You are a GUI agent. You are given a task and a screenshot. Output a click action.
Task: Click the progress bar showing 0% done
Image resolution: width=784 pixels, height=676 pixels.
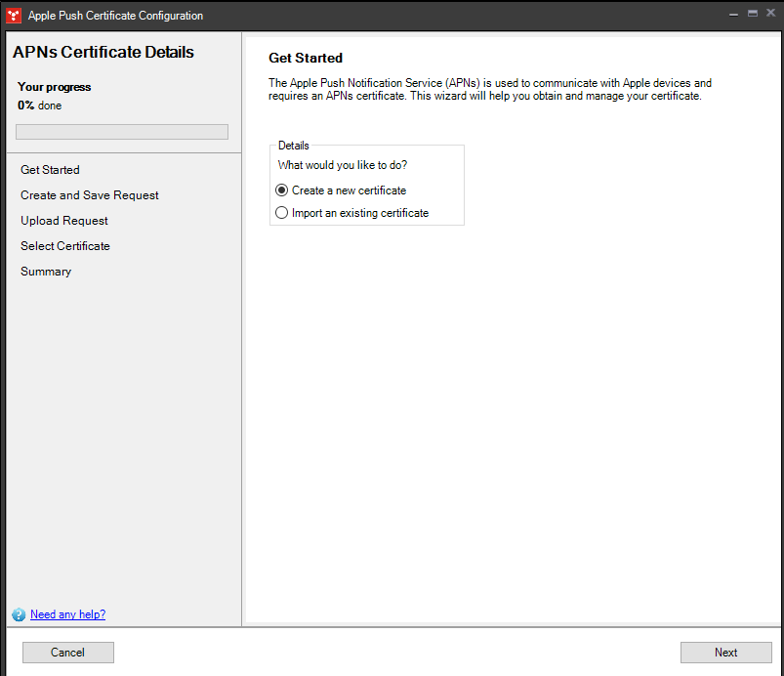121,131
